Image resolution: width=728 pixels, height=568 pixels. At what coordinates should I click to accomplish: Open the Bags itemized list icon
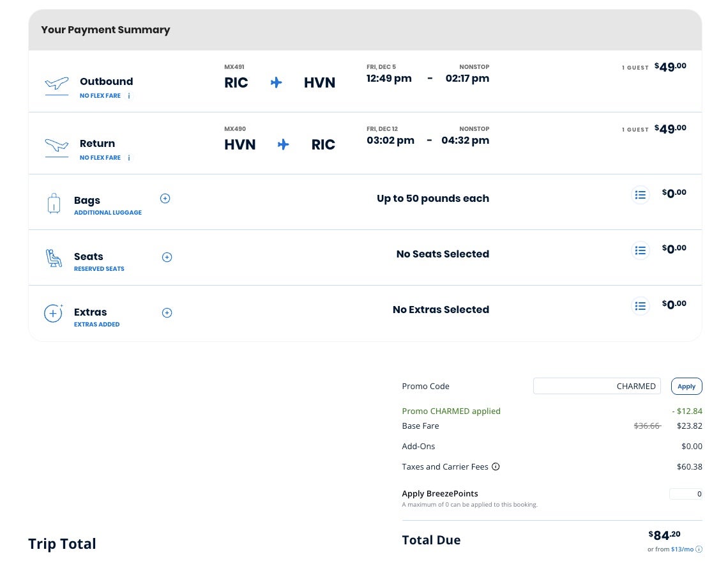pos(641,195)
